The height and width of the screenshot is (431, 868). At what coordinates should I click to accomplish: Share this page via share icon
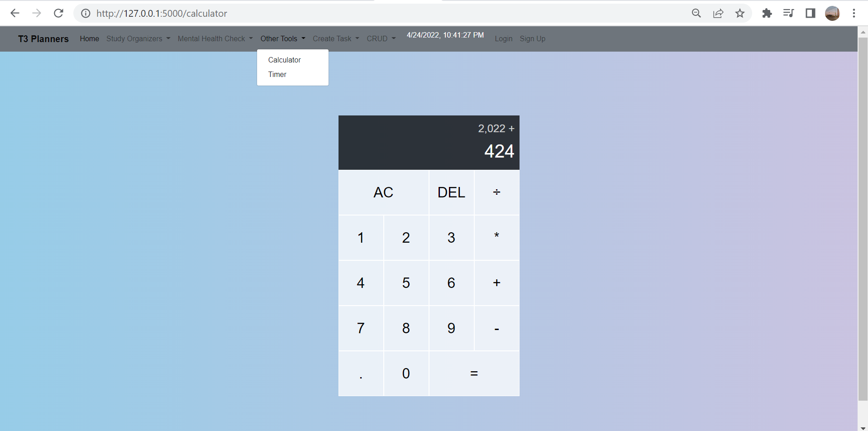(x=718, y=13)
